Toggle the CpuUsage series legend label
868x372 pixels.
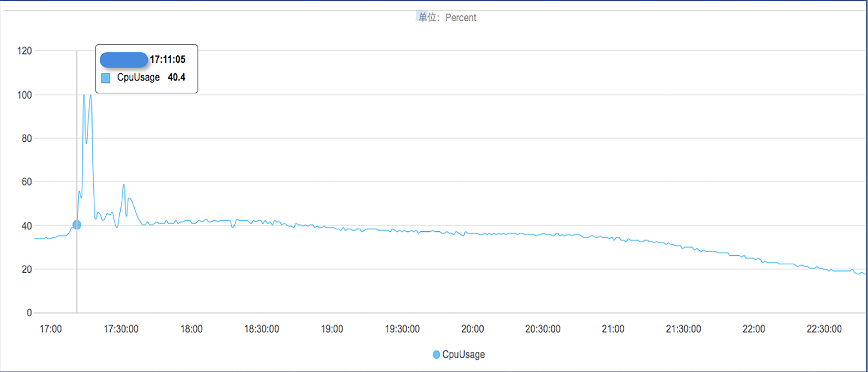(x=463, y=354)
